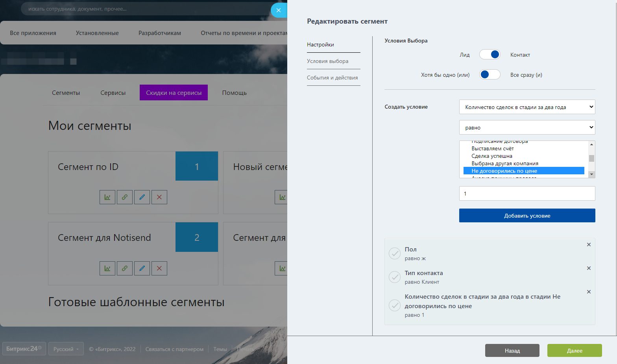Click the Мои сегменты heading
The image size is (617, 364).
90,126
